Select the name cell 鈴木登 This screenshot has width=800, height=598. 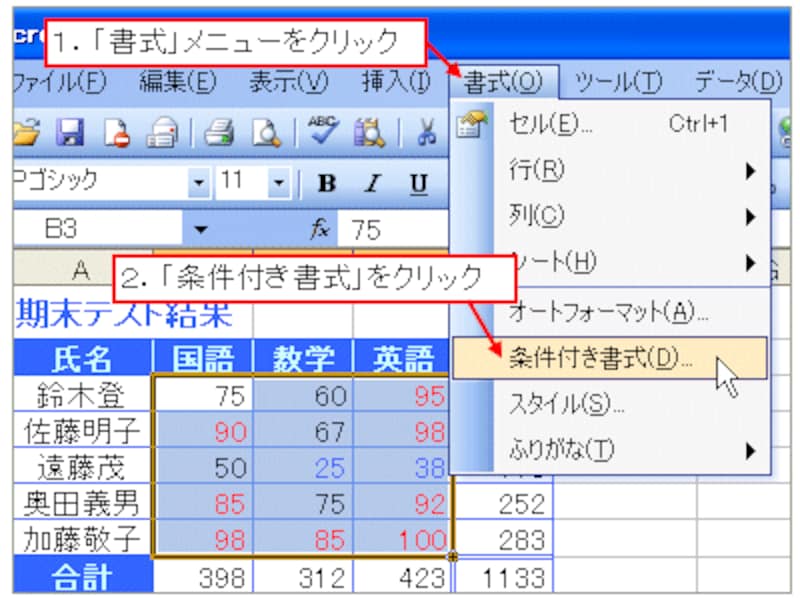pyautogui.click(x=83, y=395)
